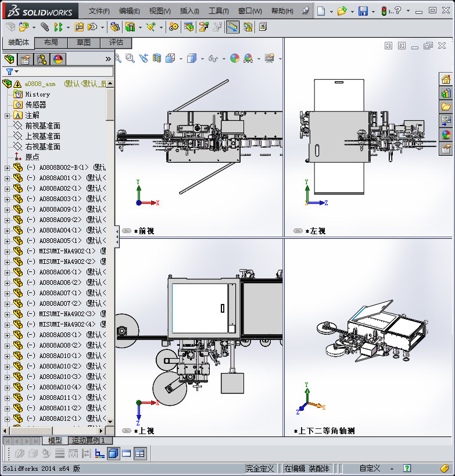Open the 编辑(E) menu
The width and height of the screenshot is (455, 476).
pyautogui.click(x=130, y=11)
